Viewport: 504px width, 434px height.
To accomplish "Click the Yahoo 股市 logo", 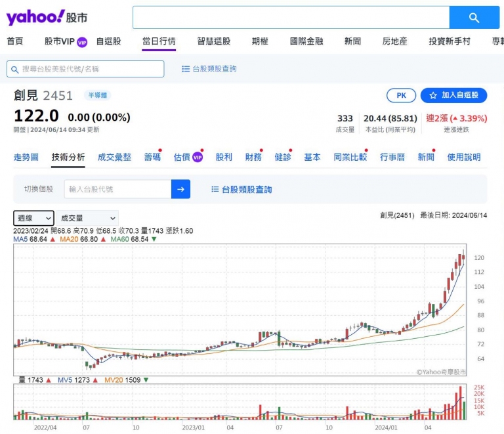I will [x=47, y=17].
